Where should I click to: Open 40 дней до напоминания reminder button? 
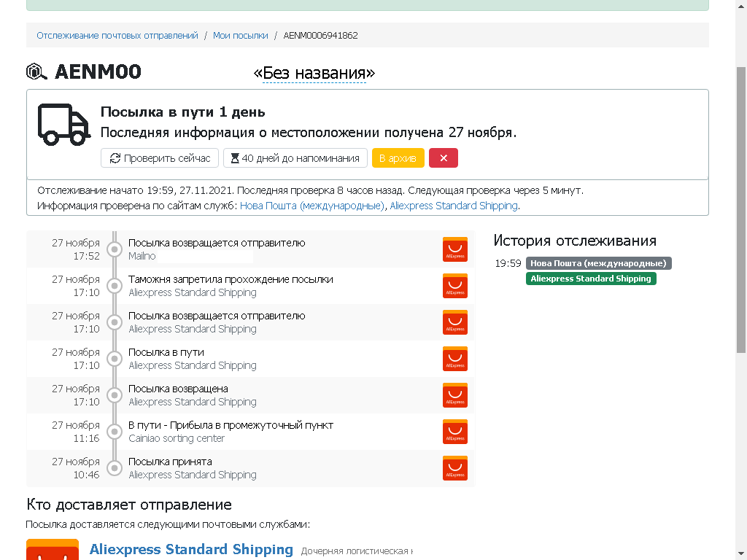pos(295,158)
